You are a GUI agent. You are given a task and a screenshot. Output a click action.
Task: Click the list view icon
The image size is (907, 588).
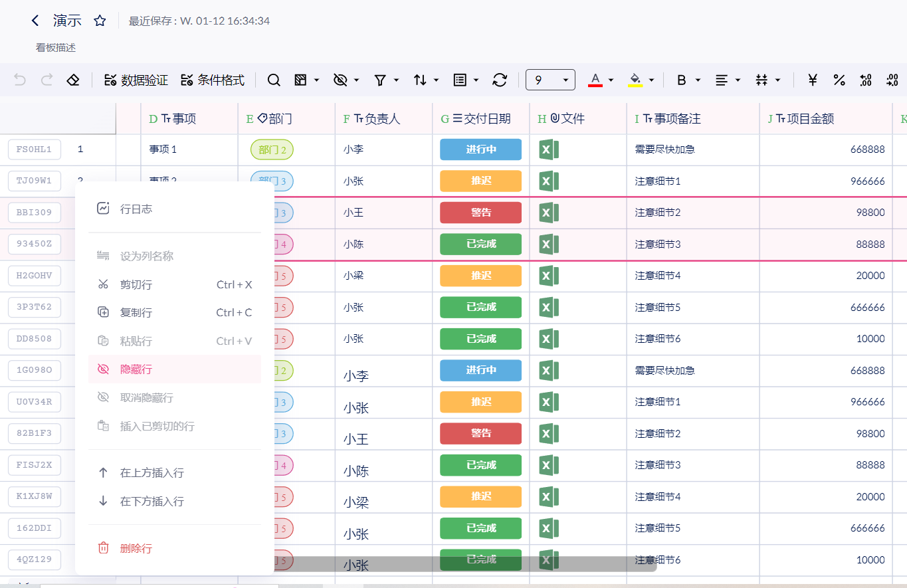460,80
